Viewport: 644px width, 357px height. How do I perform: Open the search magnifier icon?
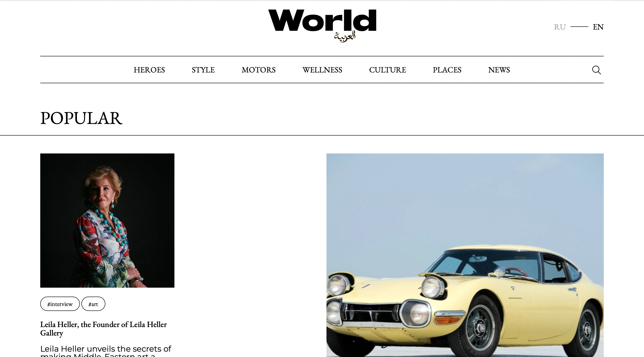(x=597, y=70)
